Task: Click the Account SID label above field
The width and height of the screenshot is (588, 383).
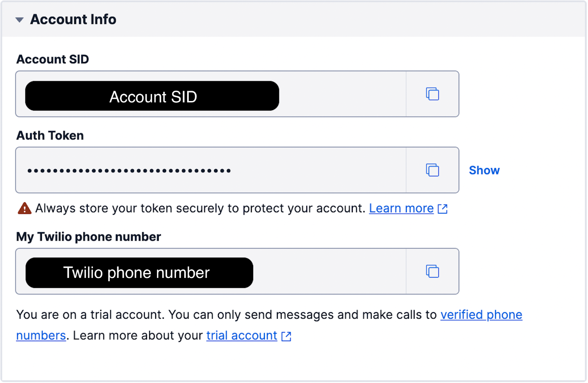Action: 53,59
